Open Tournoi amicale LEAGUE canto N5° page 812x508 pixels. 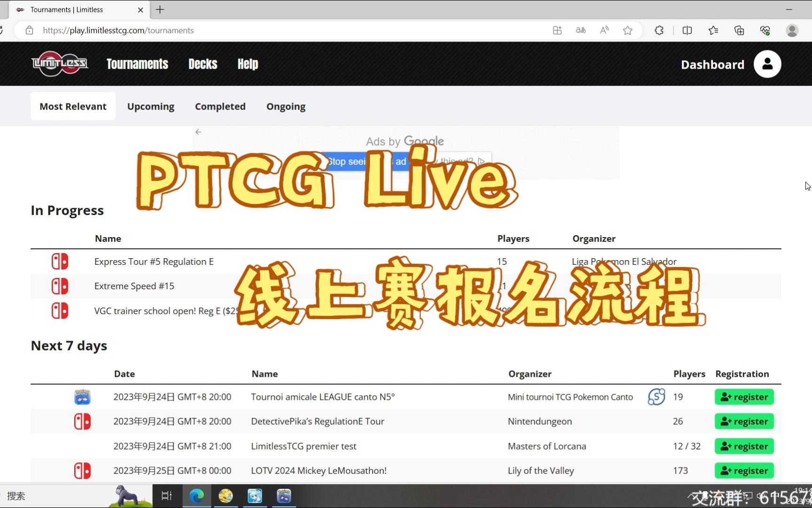(x=323, y=397)
